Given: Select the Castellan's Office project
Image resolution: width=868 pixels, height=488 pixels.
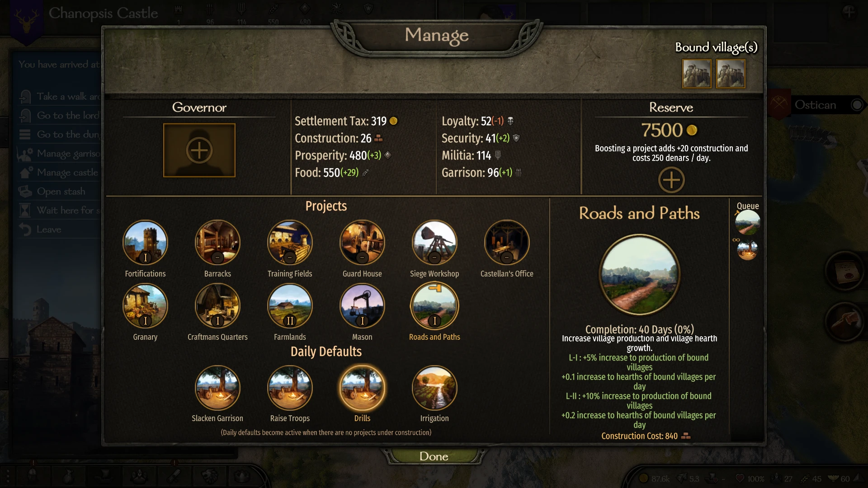Looking at the screenshot, I should point(507,243).
